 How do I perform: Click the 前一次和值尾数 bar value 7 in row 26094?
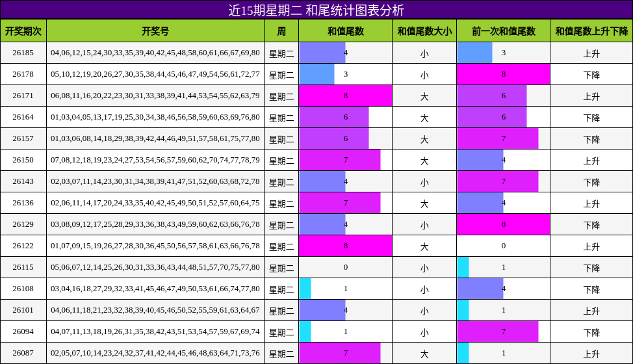498,331
